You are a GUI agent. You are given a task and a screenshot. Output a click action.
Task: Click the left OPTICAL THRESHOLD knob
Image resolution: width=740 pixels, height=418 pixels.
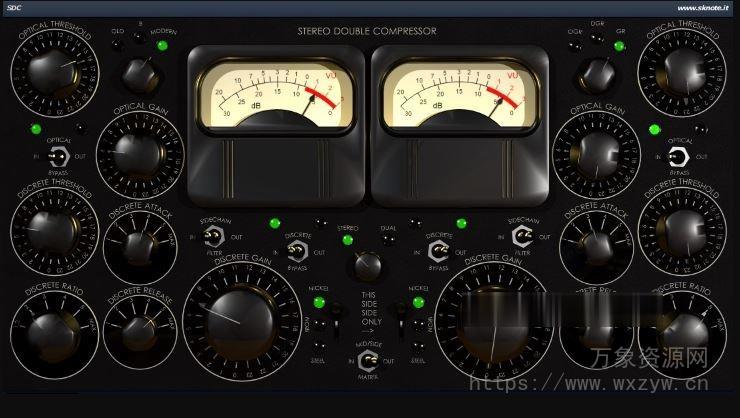(53, 74)
